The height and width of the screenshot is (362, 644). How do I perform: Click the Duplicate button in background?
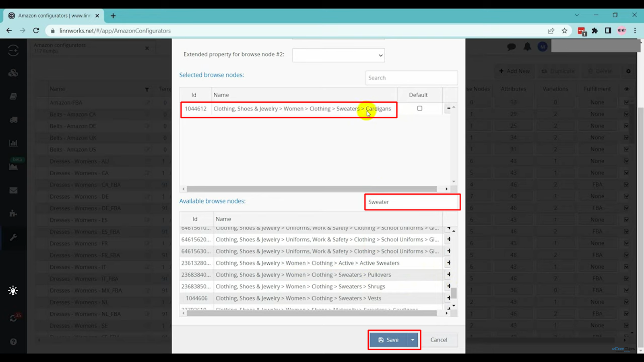pos(558,71)
